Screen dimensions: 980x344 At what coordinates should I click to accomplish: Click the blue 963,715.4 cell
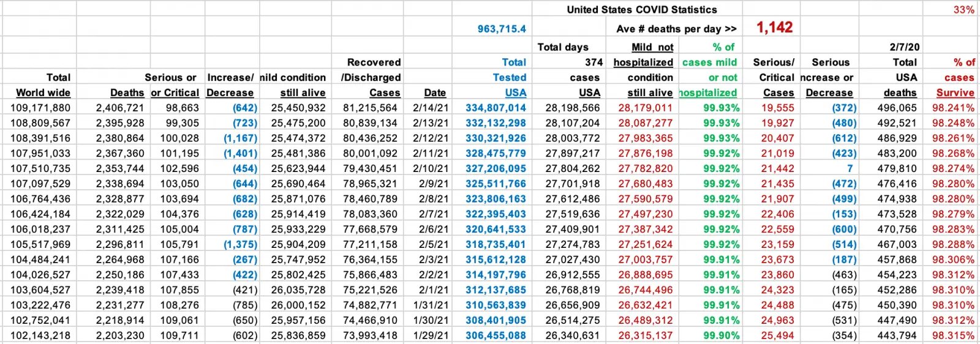coord(502,29)
